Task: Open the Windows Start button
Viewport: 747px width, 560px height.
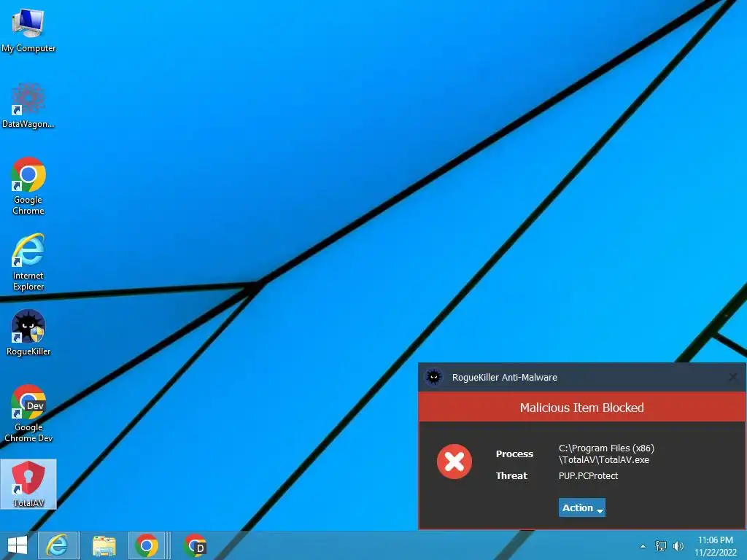Action: coord(18,545)
